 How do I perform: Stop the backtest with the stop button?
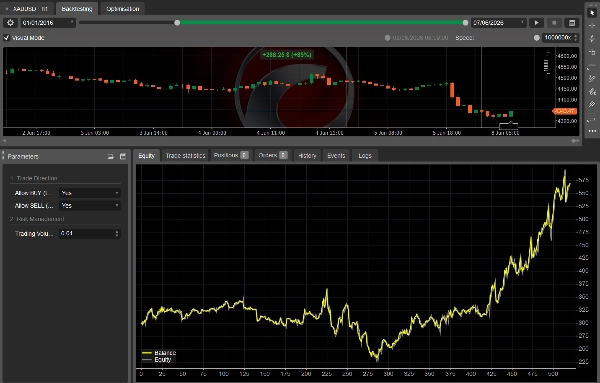(x=554, y=23)
